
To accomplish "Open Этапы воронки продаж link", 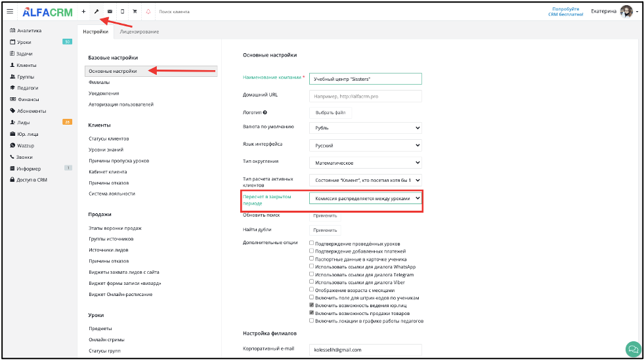I will pos(115,228).
